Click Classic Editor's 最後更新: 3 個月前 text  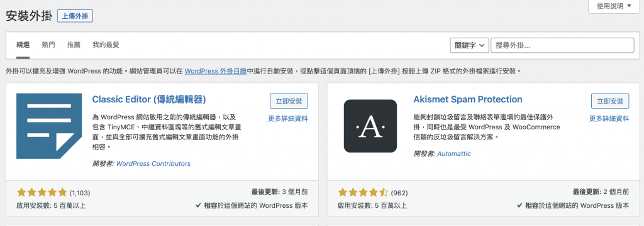[280, 191]
